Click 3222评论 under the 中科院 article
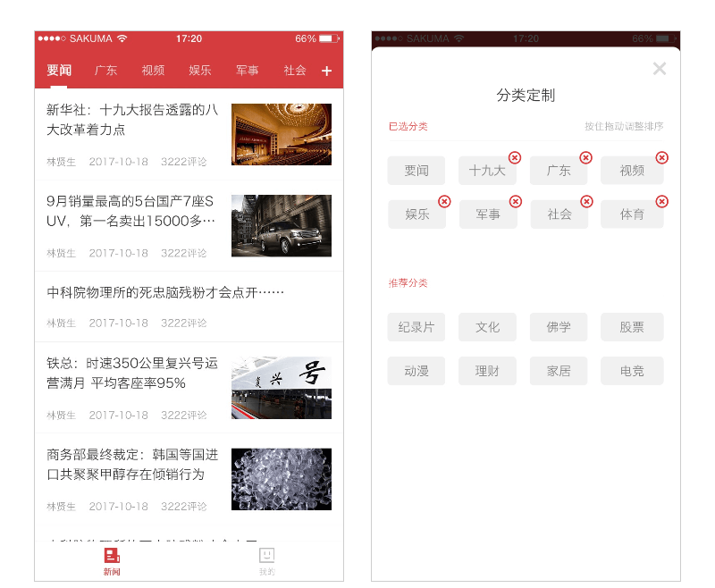 click(x=184, y=323)
